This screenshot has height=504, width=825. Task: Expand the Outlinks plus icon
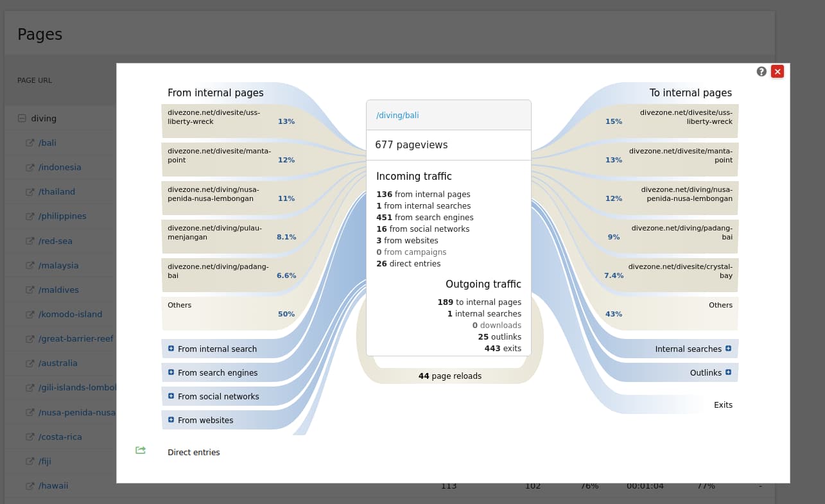tap(728, 372)
